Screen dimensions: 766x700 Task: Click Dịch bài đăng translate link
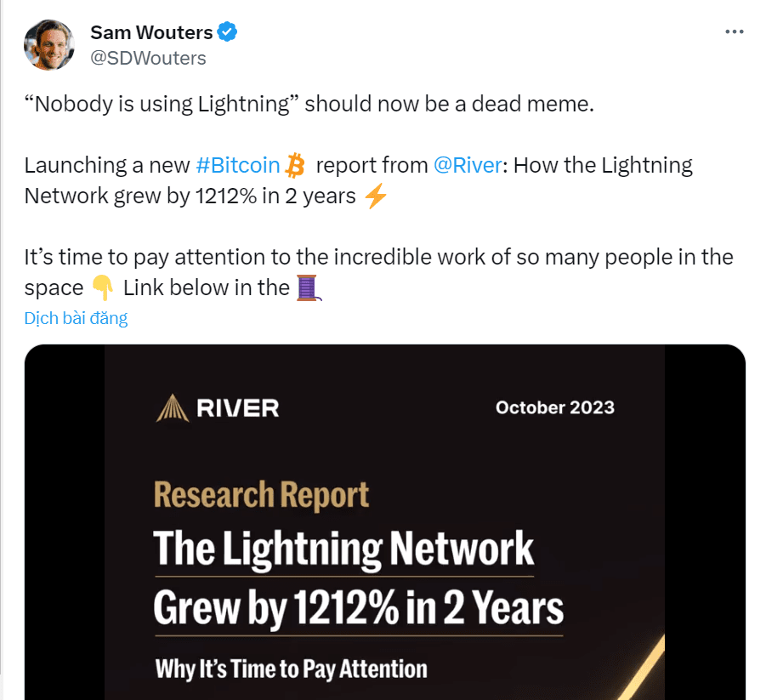76,318
